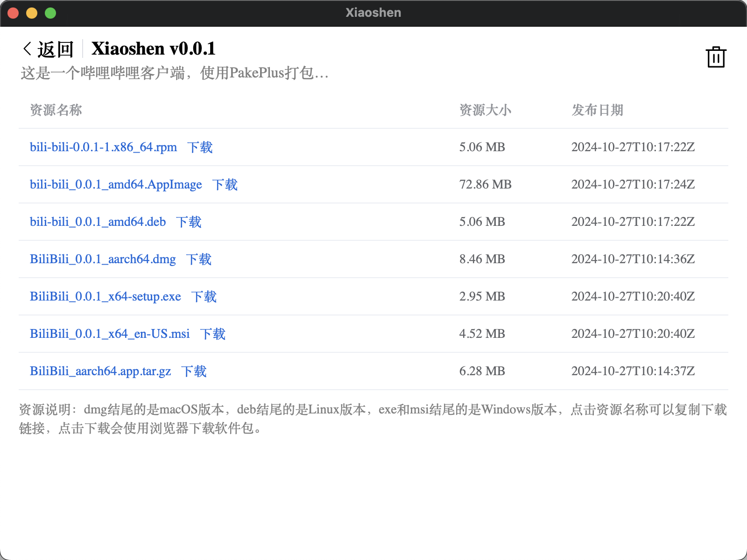Copy download link for BiliBili_0.0.1_x64-setup.exe

pos(105,296)
